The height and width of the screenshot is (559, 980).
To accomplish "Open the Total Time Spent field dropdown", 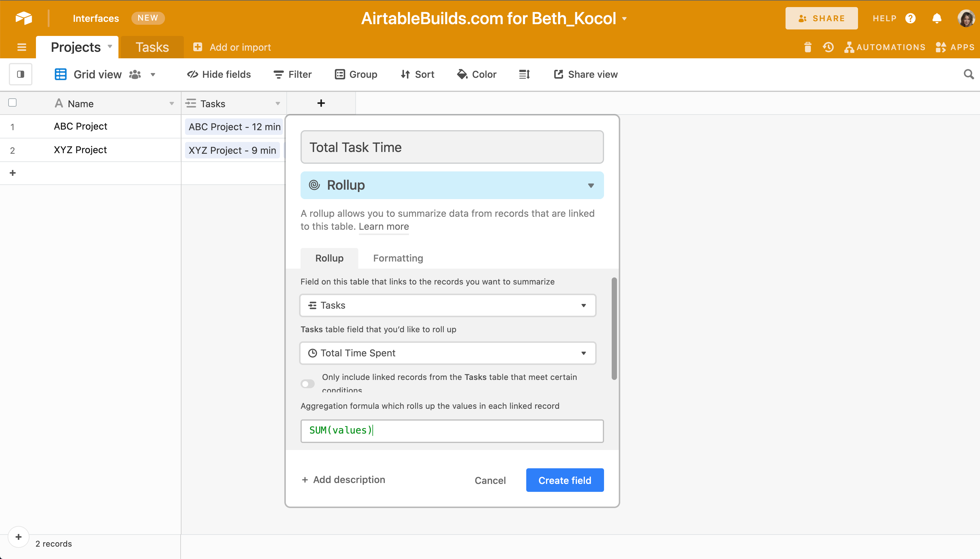I will tap(448, 353).
